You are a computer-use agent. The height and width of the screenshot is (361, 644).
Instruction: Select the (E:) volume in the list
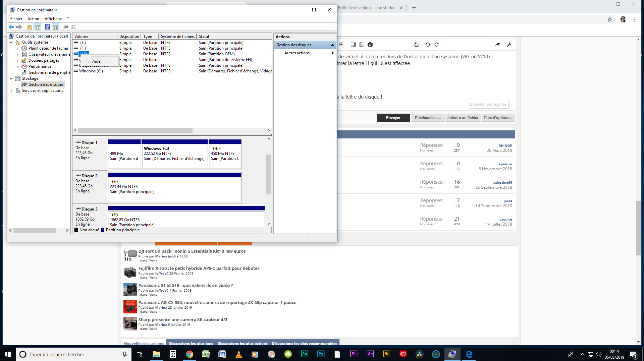click(x=172, y=43)
